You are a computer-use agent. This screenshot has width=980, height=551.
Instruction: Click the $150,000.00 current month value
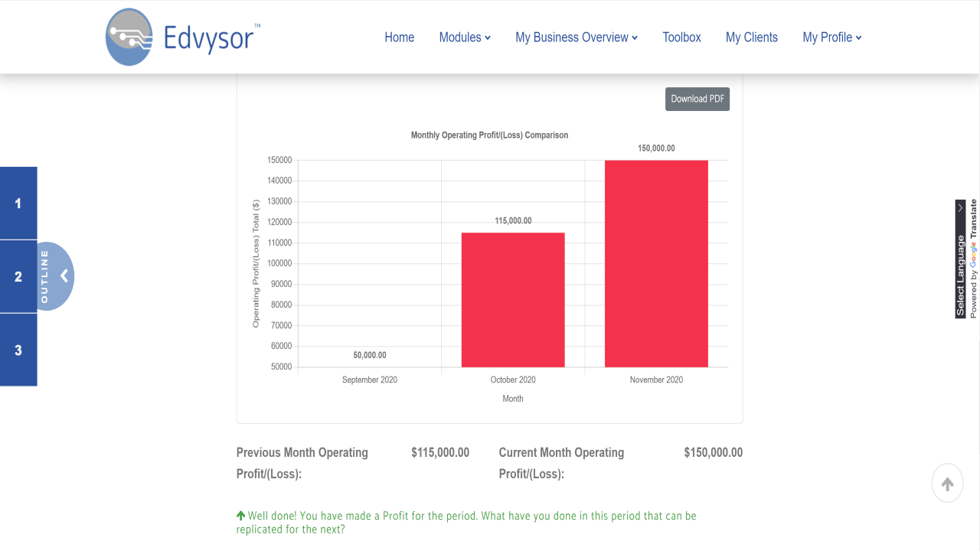pos(714,452)
